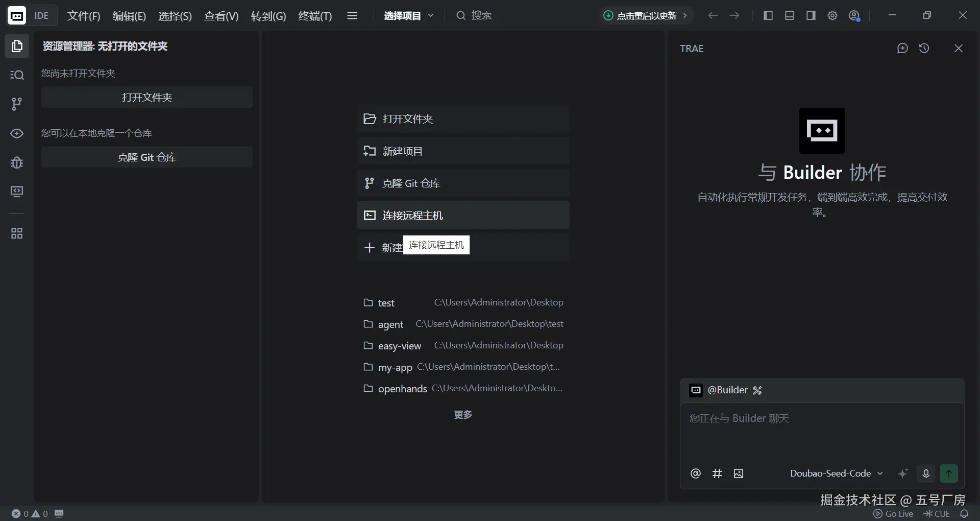980x521 pixels.
Task: Open the hamburger overflow menu
Action: [x=352, y=16]
